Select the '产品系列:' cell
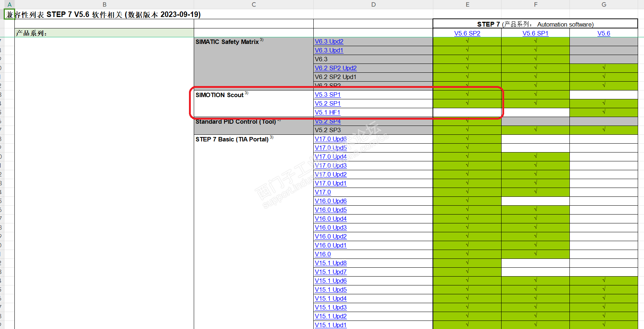Screen dimensions: 644x329 click(104, 33)
